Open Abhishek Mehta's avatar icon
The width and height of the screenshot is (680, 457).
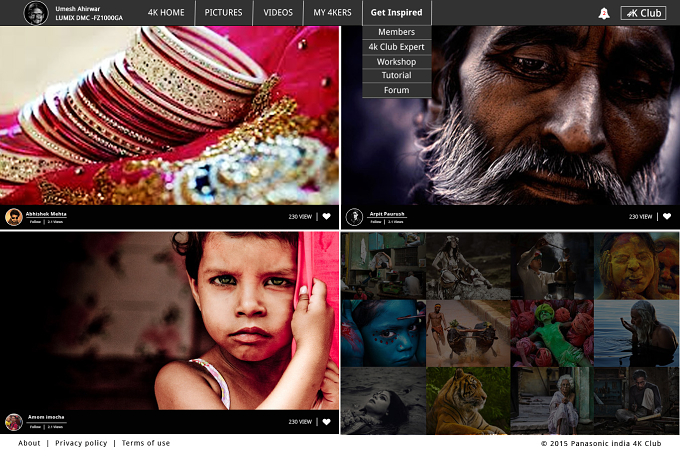14,217
